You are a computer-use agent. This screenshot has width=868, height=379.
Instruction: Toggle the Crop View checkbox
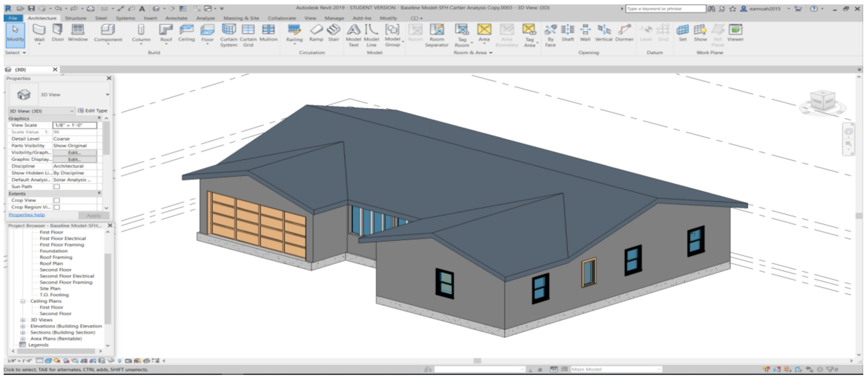[57, 200]
